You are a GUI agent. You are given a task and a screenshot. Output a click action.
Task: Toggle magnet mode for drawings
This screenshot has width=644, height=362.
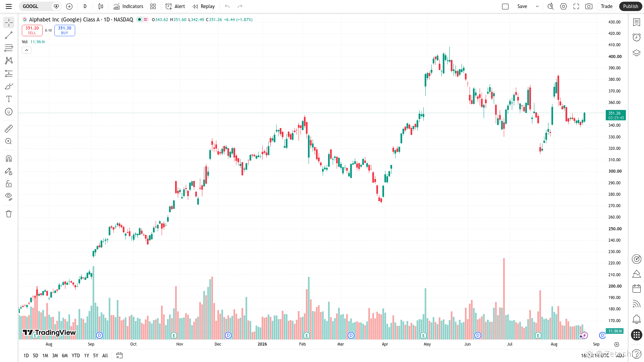click(9, 158)
